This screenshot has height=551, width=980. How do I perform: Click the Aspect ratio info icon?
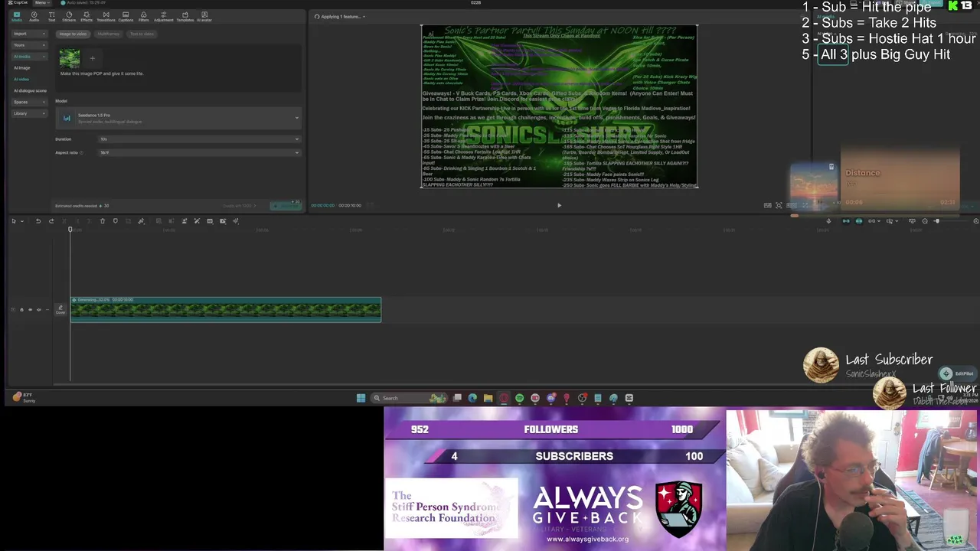coord(82,152)
